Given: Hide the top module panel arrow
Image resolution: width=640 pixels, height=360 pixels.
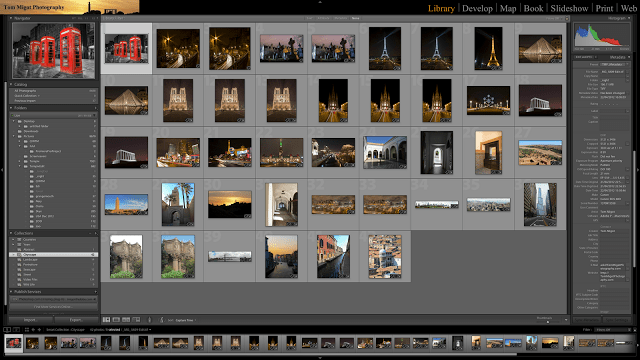Looking at the screenshot, I should coord(320,2).
